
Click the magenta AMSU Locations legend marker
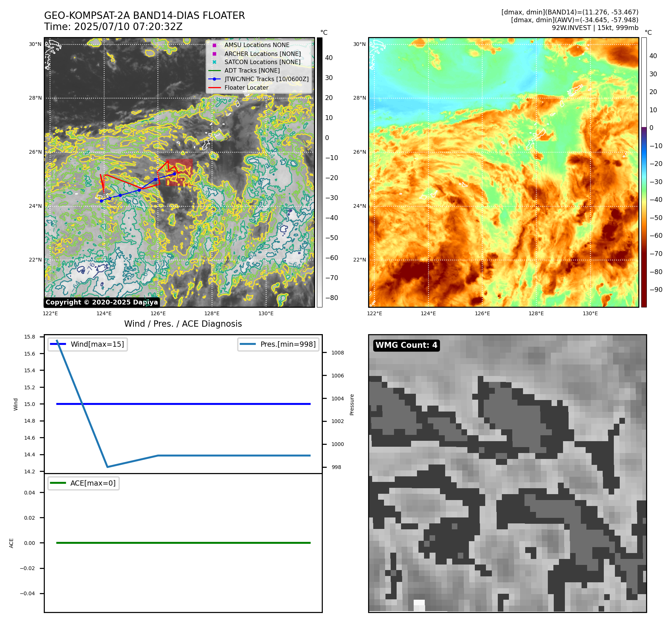click(214, 45)
